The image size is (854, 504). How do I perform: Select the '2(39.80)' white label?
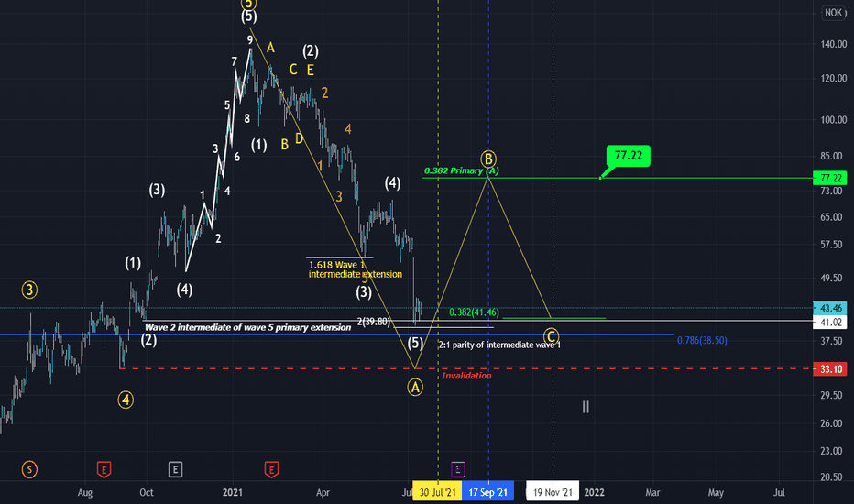point(374,322)
